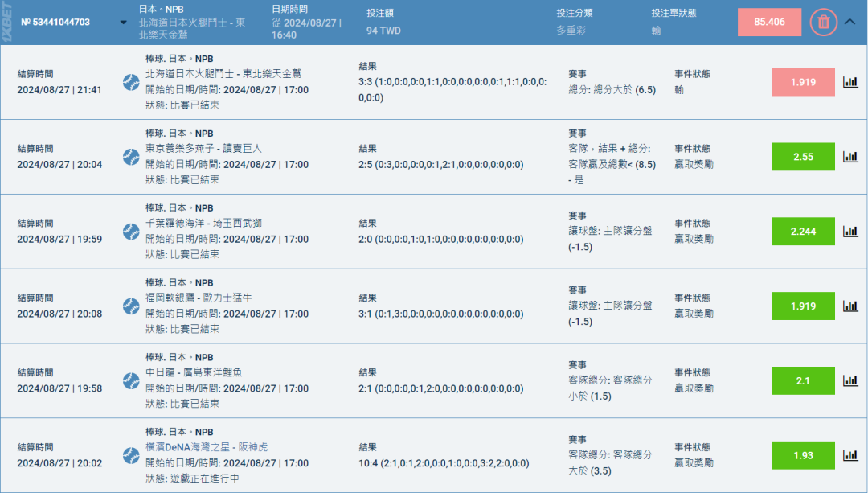Click green odds 1.93 box
Image resolution: width=868 pixels, height=493 pixels.
click(803, 455)
